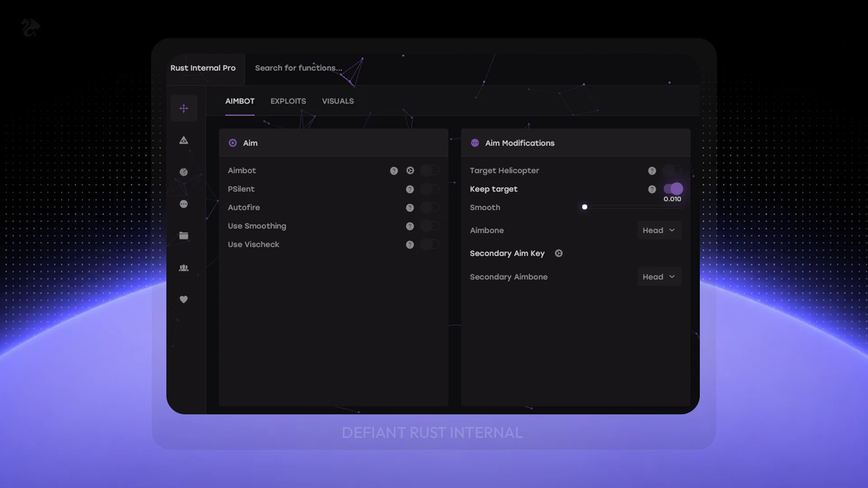
Task: Open the crosshair aimbot sidebar section
Action: pos(184,108)
